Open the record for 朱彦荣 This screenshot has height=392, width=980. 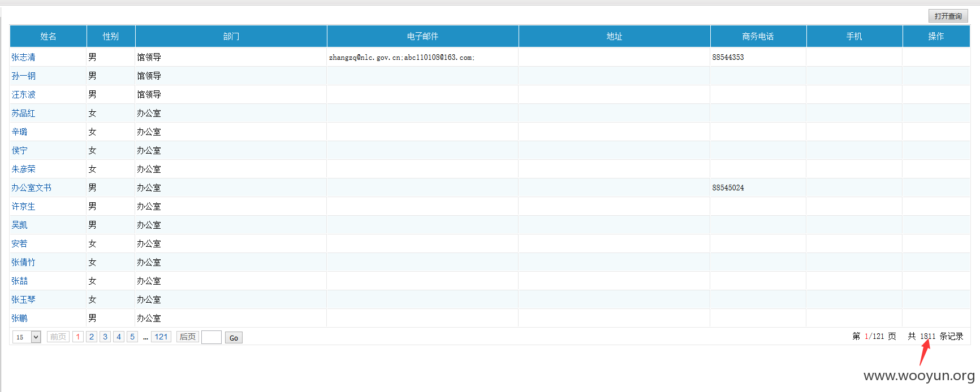pyautogui.click(x=23, y=169)
